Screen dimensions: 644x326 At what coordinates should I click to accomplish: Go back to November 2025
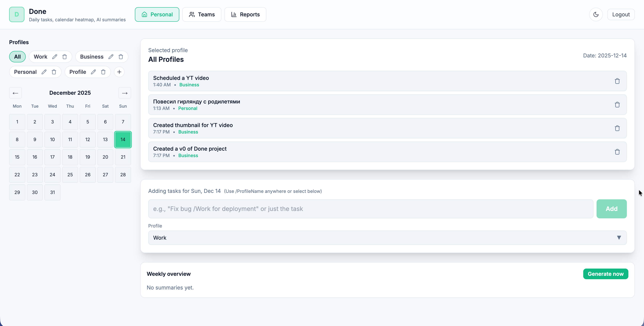click(x=15, y=93)
